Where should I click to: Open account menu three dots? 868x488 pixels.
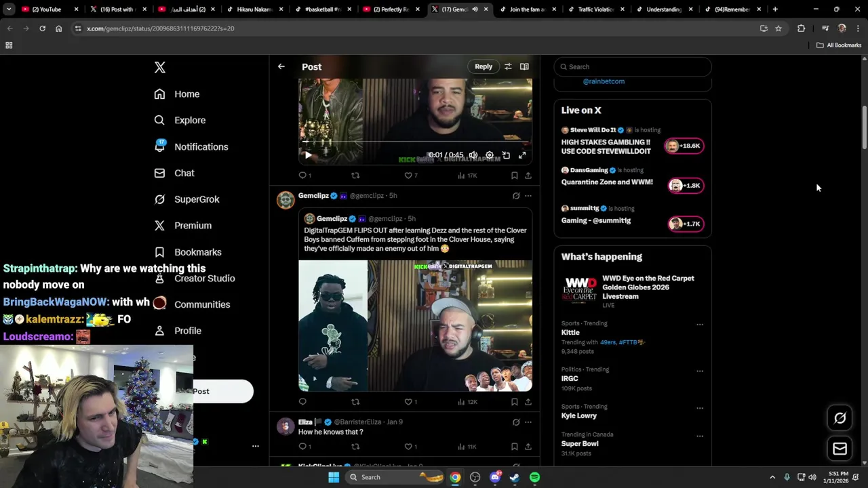256,446
